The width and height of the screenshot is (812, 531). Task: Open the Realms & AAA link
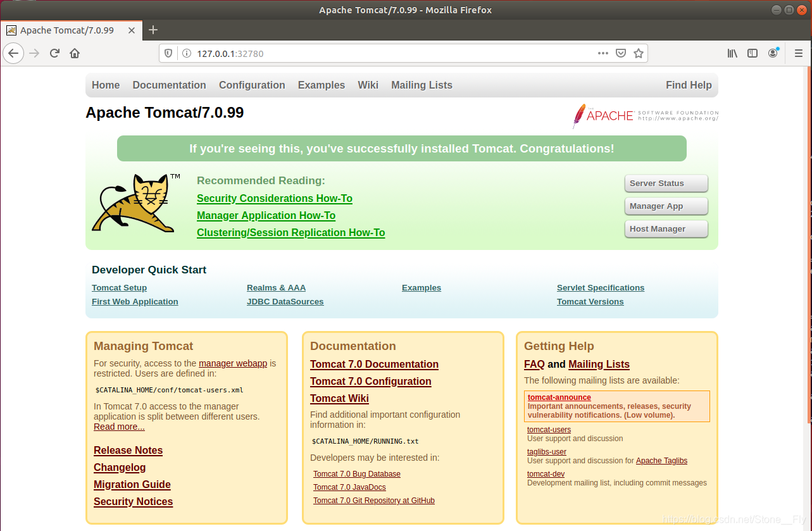click(x=276, y=287)
